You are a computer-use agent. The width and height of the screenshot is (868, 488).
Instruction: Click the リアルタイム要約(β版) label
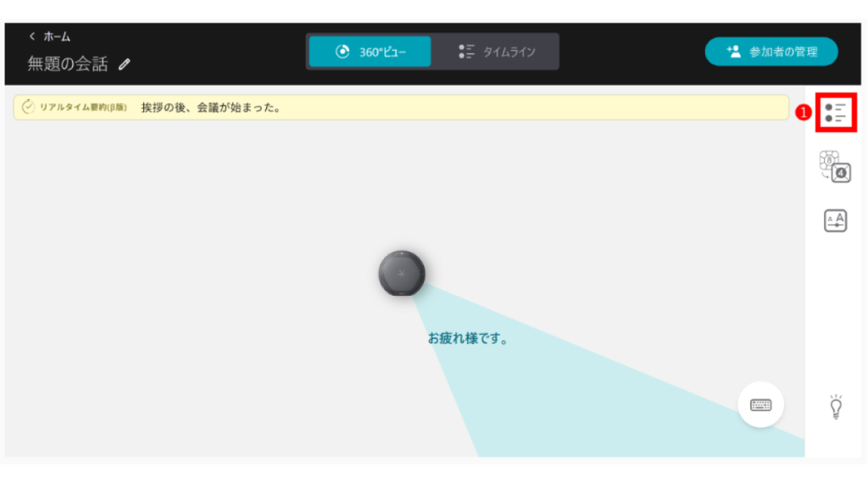(83, 108)
